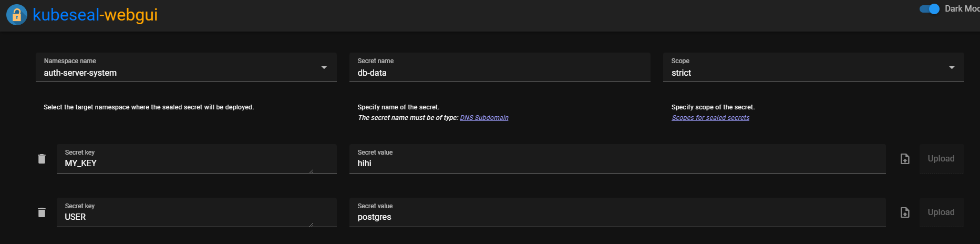This screenshot has height=244, width=980.
Task: Delete the MY_KEY secret row
Action: [x=42, y=159]
